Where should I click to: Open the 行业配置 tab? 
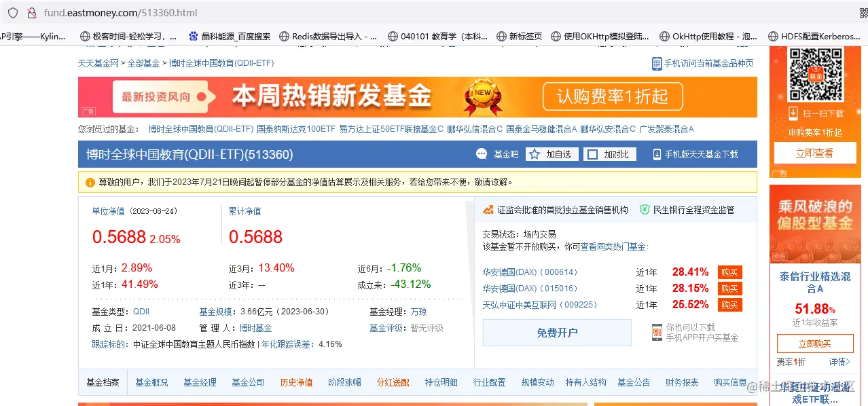click(490, 382)
